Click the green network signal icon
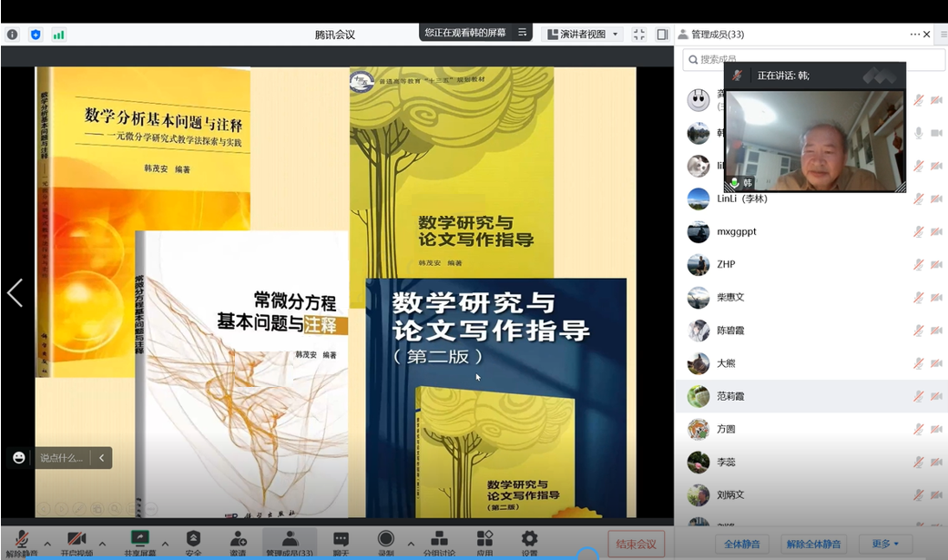The image size is (948, 560). point(58,35)
